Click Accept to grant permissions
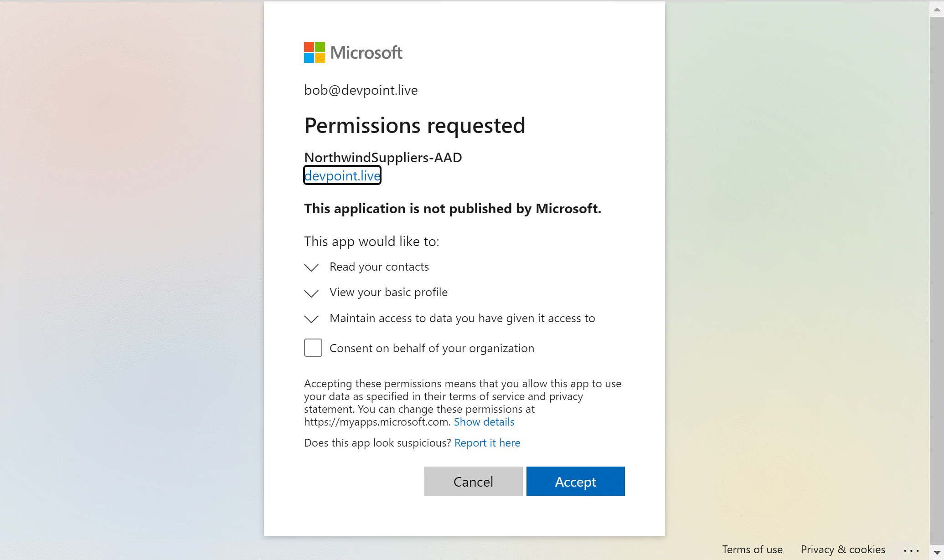Image resolution: width=944 pixels, height=560 pixels. (575, 481)
